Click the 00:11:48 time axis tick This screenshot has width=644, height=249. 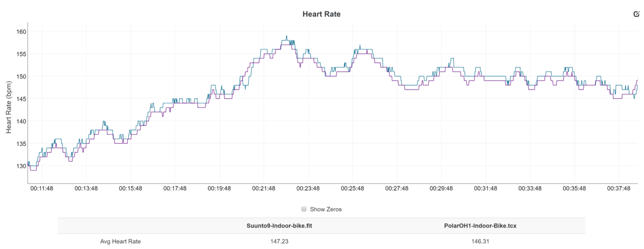click(41, 188)
